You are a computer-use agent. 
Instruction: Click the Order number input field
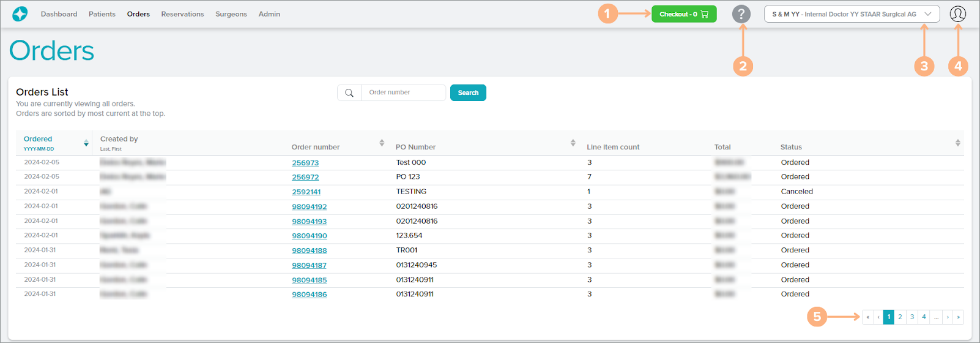[403, 93]
